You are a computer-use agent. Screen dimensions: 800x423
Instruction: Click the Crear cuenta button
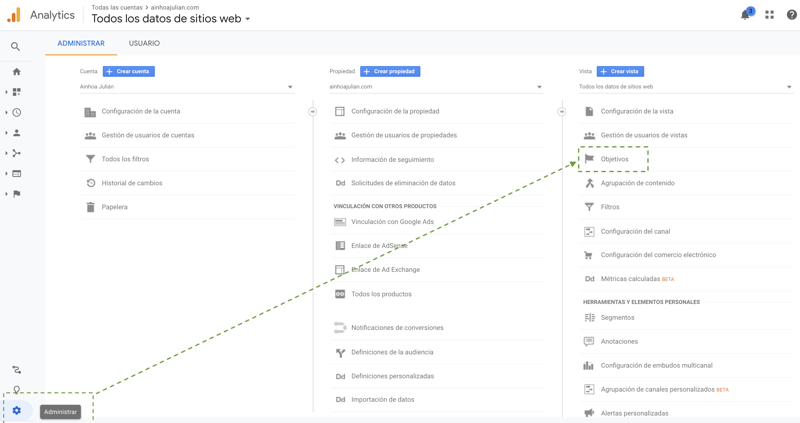point(129,71)
